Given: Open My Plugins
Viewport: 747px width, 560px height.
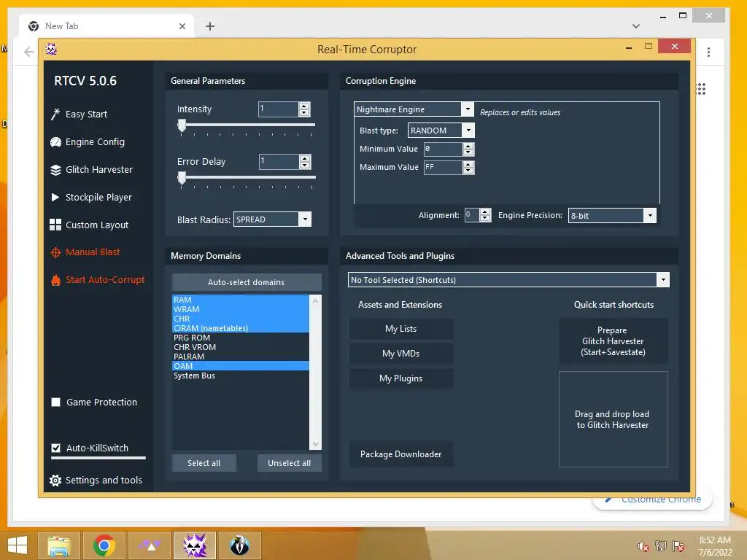Looking at the screenshot, I should coord(401,378).
